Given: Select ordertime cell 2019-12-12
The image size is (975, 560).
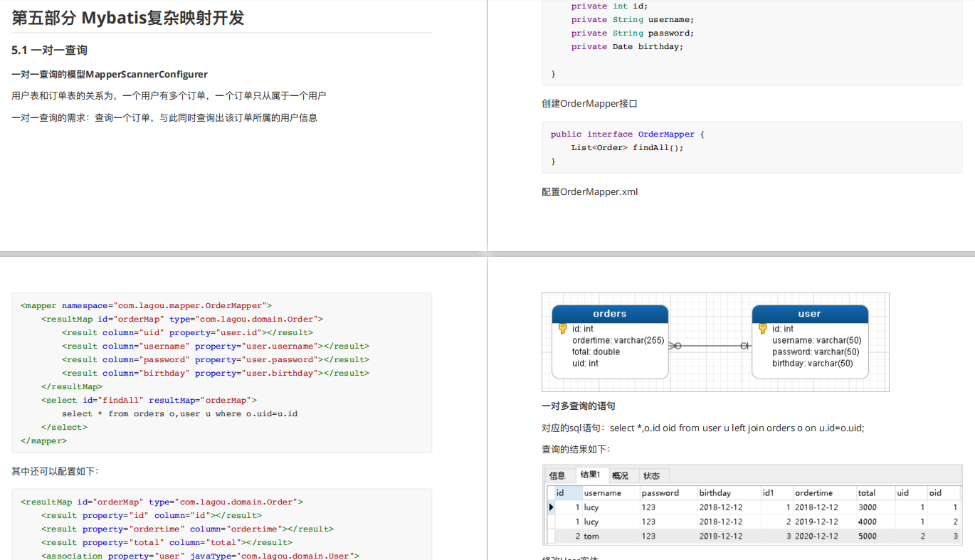Looking at the screenshot, I should point(824,522).
